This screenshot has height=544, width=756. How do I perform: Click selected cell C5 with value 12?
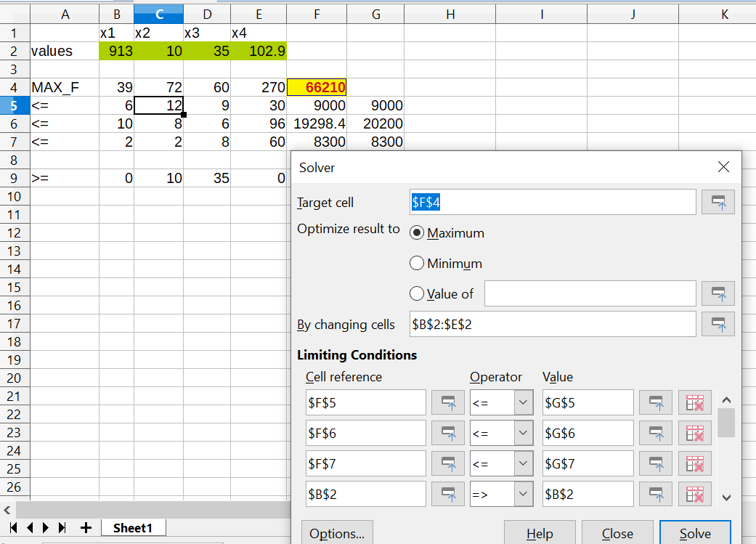[x=158, y=105]
